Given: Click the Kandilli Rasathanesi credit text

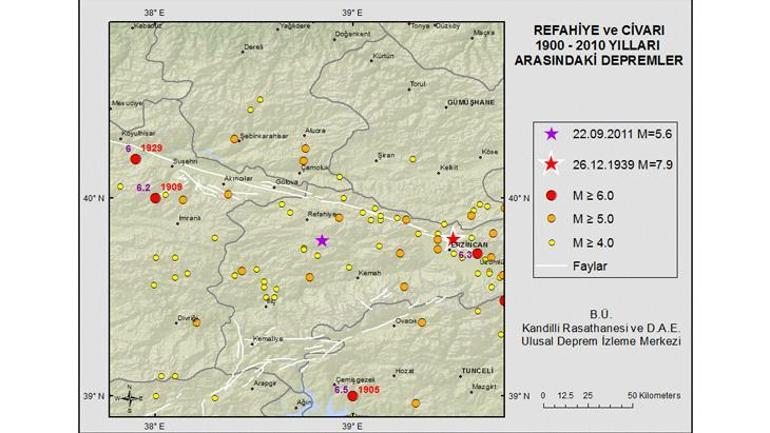Looking at the screenshot, I should (607, 327).
